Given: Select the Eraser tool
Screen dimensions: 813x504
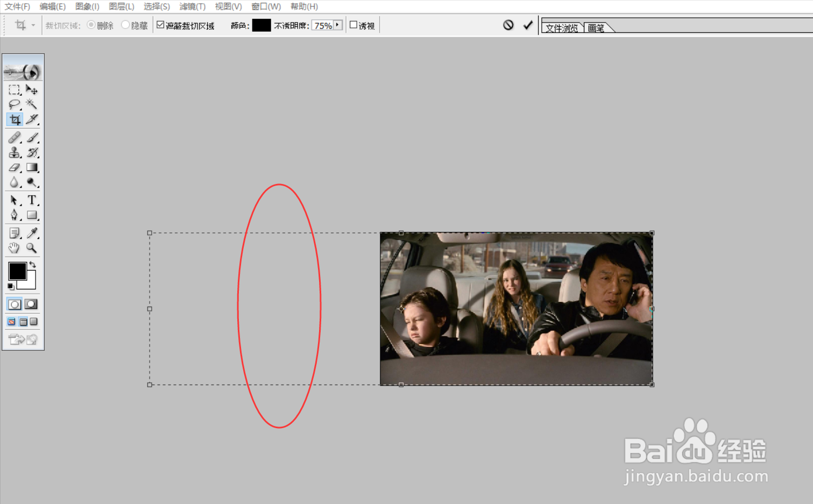Looking at the screenshot, I should (x=15, y=168).
